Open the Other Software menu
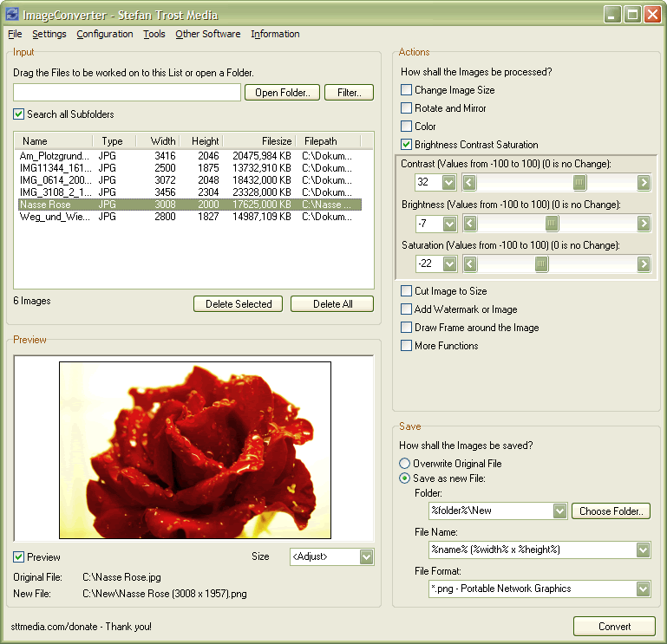Image resolution: width=667 pixels, height=644 pixels. pos(207,35)
